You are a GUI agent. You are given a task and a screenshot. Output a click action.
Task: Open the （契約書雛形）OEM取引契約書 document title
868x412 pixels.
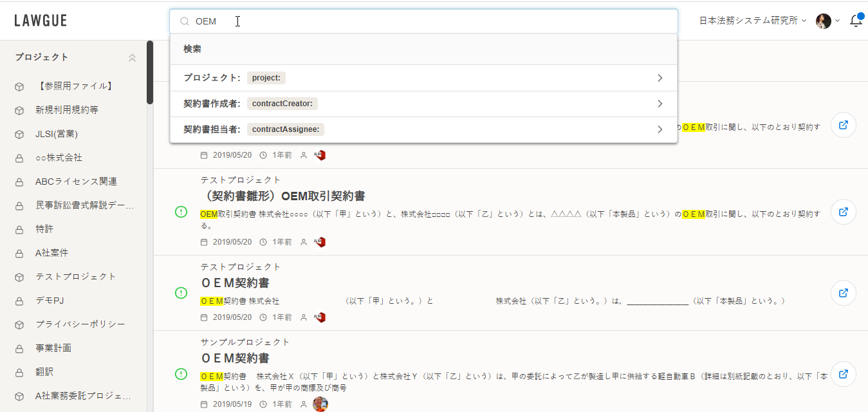coord(282,196)
